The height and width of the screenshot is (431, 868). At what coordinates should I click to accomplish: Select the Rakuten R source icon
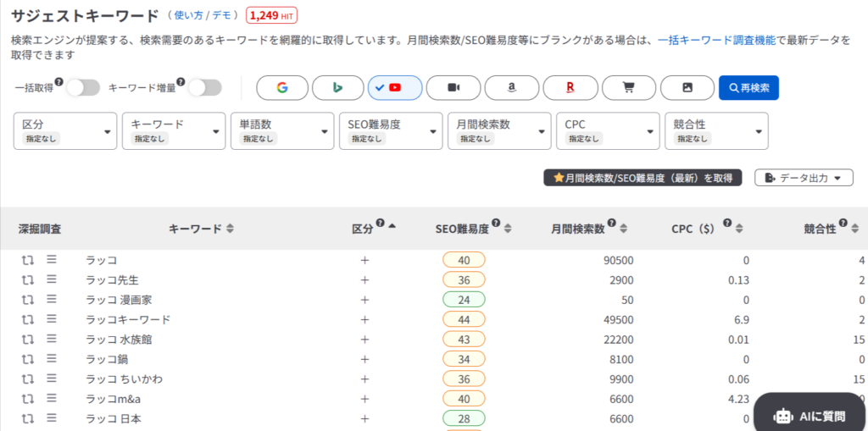point(570,88)
